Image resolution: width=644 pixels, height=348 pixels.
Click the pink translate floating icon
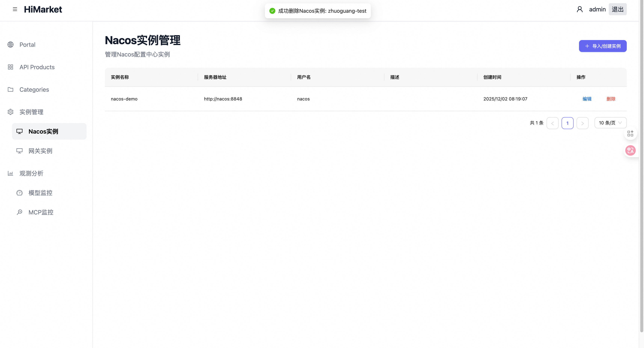pyautogui.click(x=630, y=150)
